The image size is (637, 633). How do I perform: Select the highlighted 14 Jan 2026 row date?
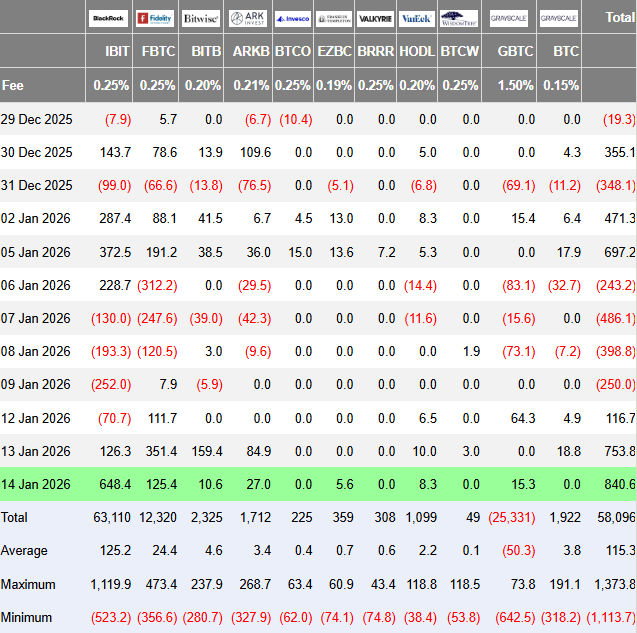[38, 485]
